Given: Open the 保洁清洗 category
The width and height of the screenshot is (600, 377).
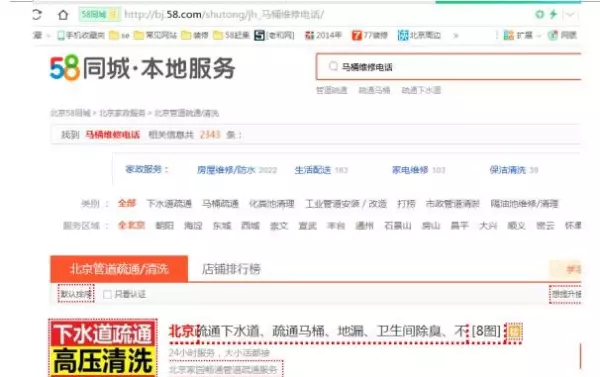Looking at the screenshot, I should click(508, 170).
